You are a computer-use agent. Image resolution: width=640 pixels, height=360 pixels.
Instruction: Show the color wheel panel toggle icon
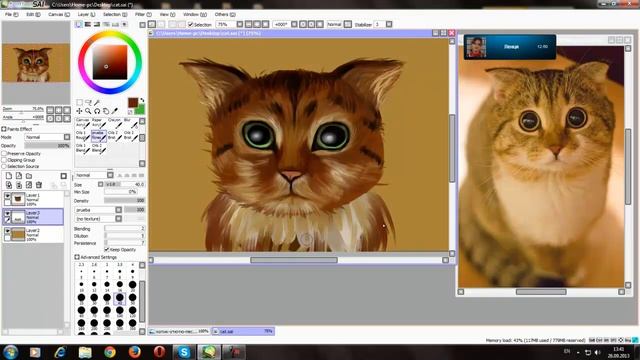(79, 24)
